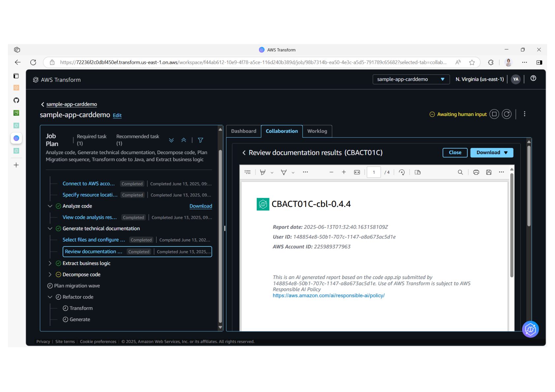Open the Worklog tab
Viewport: 555px width, 392px height.
tap(317, 131)
